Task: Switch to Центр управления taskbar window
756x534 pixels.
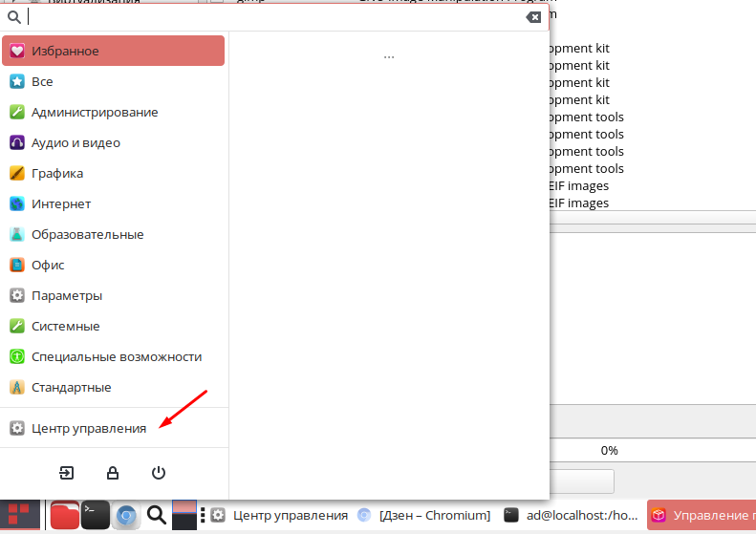Action: 280,515
